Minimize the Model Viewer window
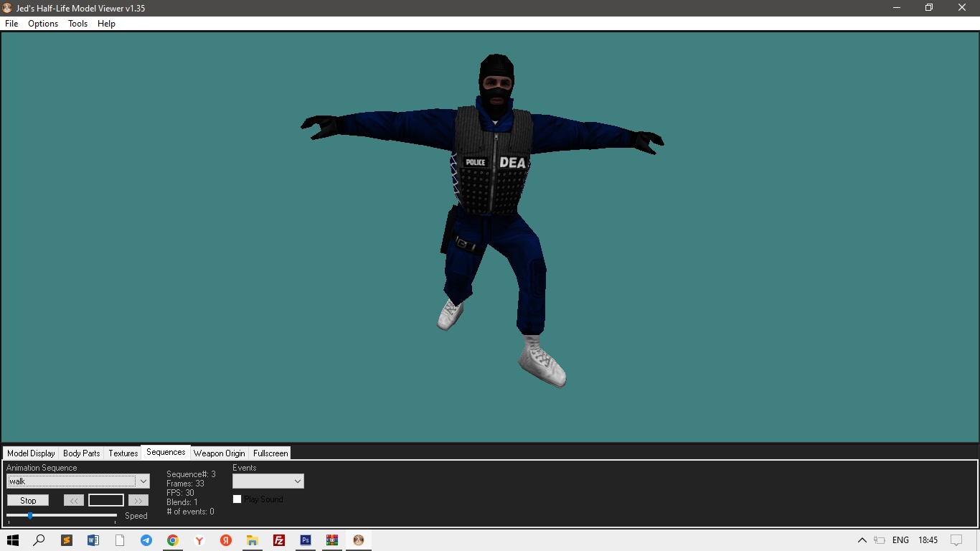The width and height of the screenshot is (980, 551). tap(897, 8)
